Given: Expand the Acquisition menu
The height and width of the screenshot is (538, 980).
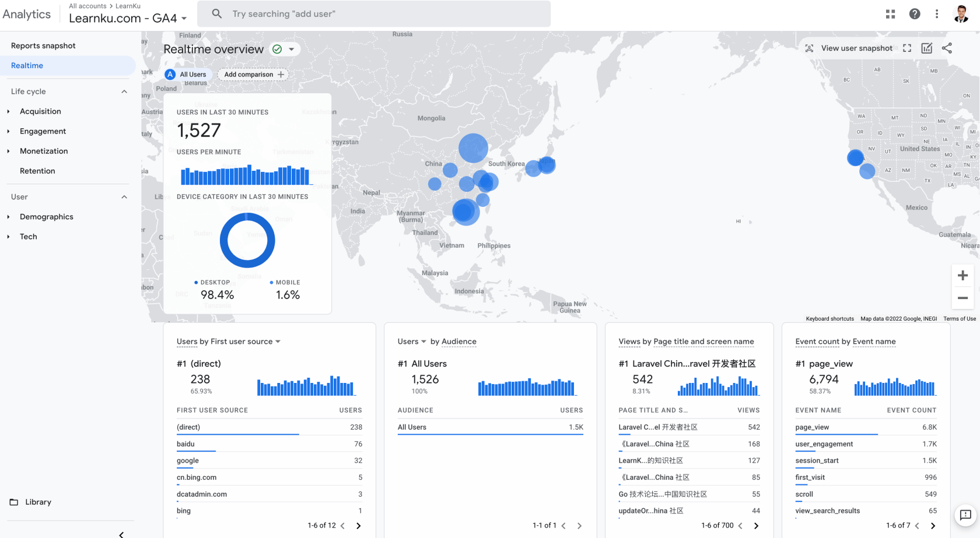Looking at the screenshot, I should click(8, 111).
